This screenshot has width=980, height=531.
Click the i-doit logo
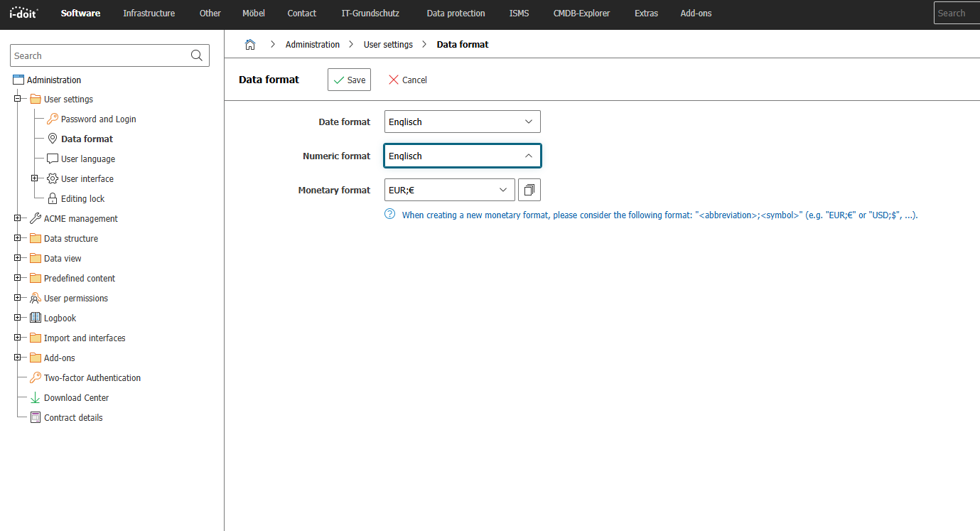point(24,13)
